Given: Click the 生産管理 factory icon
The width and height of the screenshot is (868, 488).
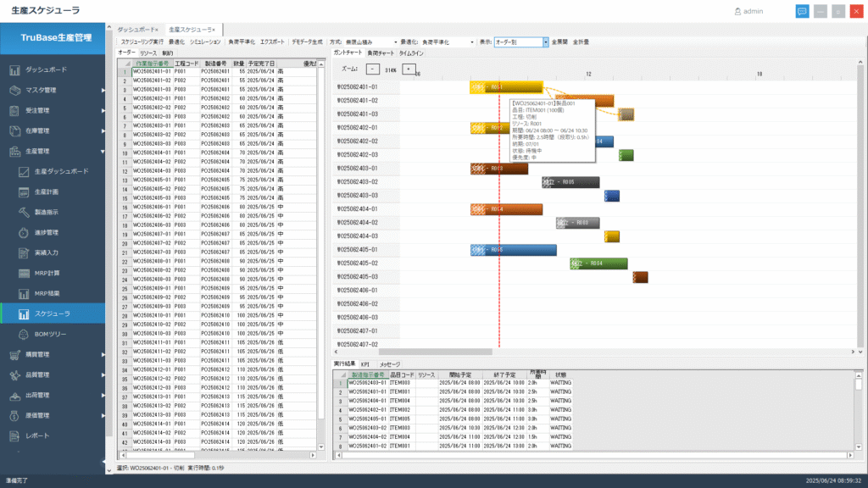Looking at the screenshot, I should pyautogui.click(x=15, y=151).
